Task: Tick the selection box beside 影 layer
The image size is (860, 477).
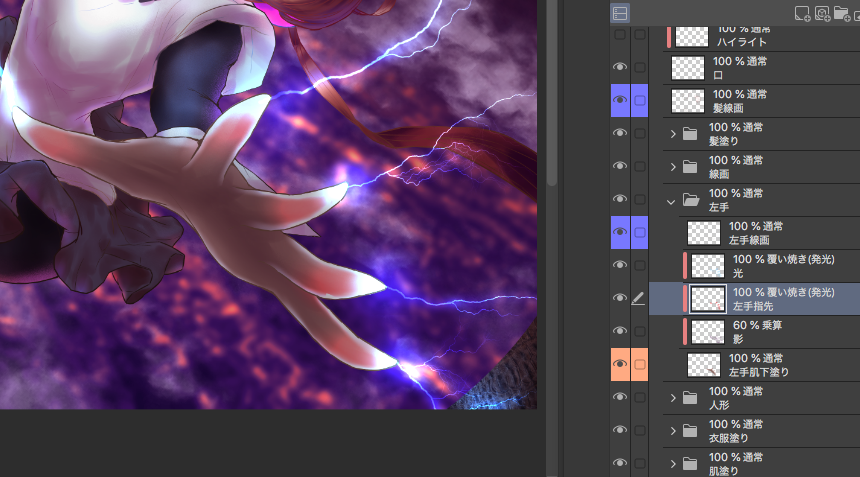Action: click(x=640, y=331)
